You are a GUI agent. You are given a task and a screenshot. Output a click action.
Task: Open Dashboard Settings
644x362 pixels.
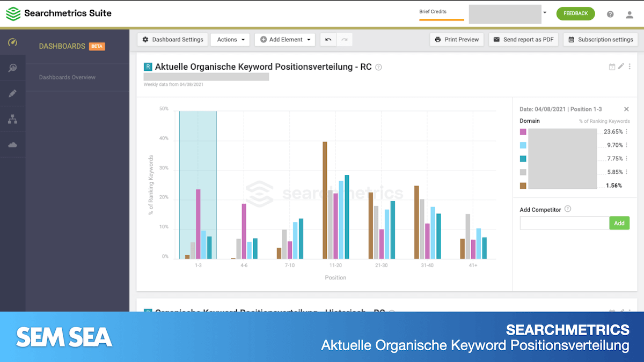[172, 40]
